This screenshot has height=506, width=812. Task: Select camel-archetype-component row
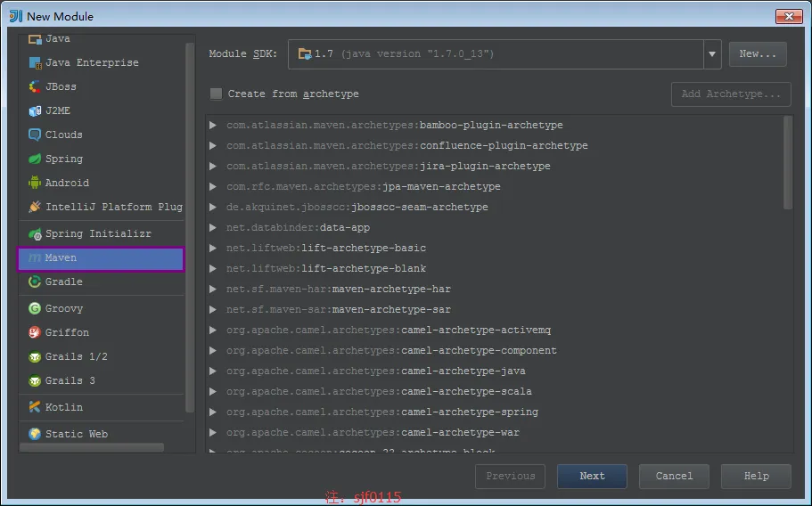pos(495,351)
